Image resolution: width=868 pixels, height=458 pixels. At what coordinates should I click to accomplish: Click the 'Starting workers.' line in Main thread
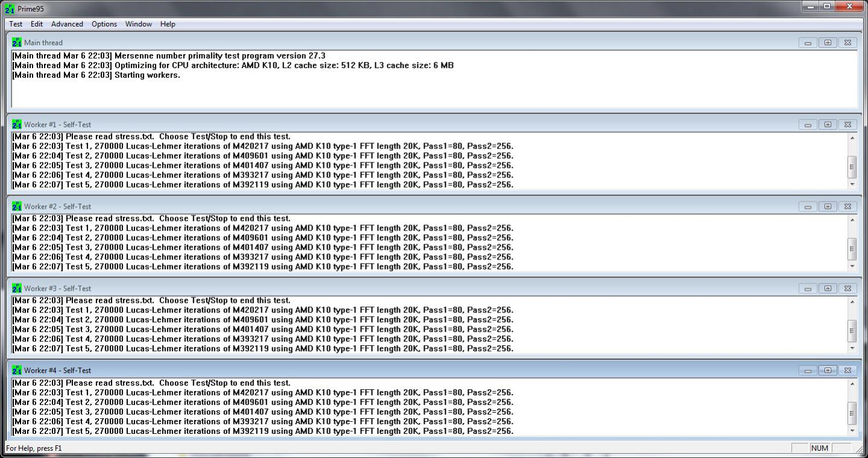[x=96, y=75]
